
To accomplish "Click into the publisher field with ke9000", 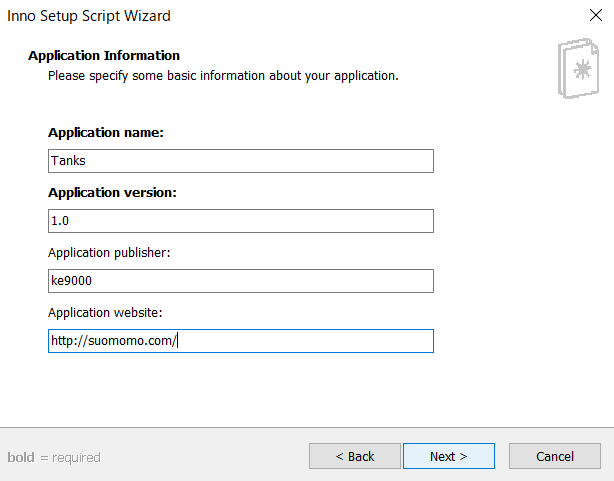I will 241,281.
